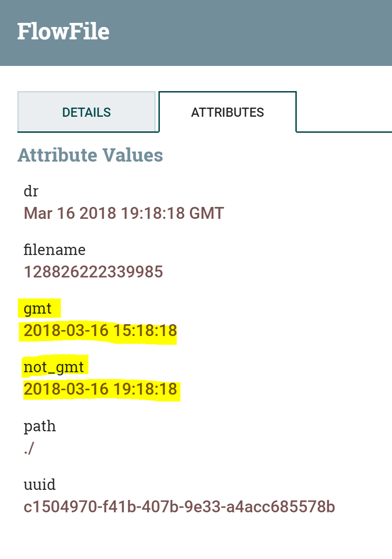Click the path value ./
Screen dimensions: 392x559
click(x=28, y=449)
